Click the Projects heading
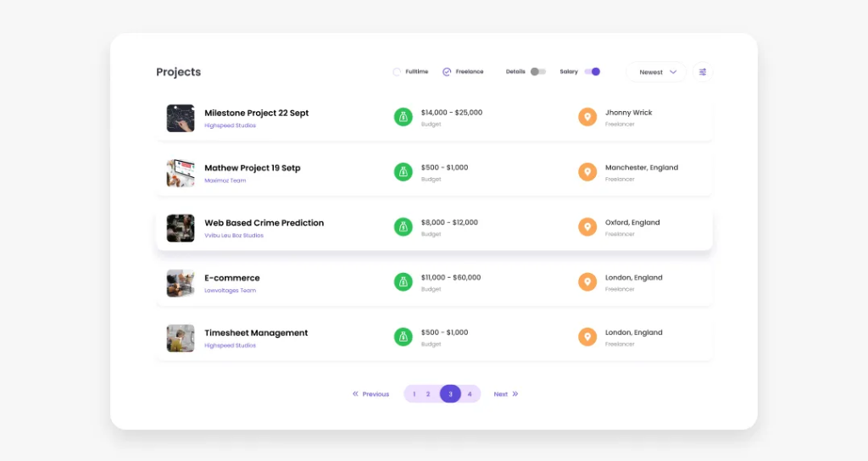868x461 pixels. [x=178, y=72]
